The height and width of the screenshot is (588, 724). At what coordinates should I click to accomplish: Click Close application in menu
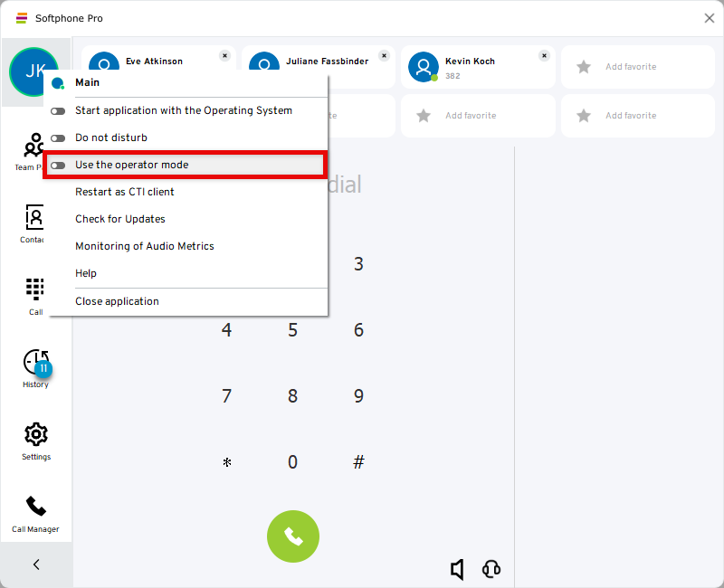pyautogui.click(x=117, y=301)
